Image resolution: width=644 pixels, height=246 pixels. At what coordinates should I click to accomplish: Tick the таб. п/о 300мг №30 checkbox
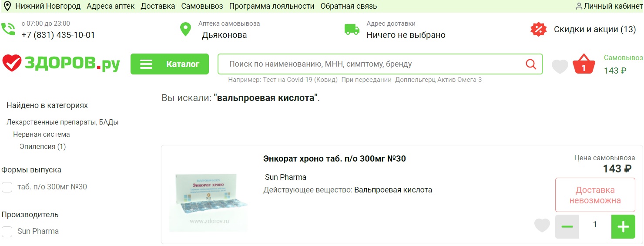[x=7, y=187]
